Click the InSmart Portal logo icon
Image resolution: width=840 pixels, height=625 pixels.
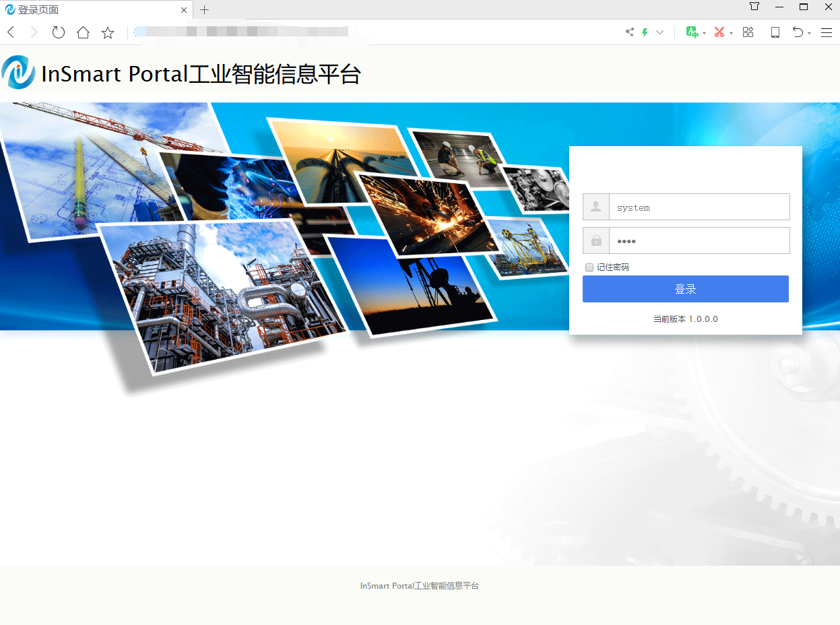(x=18, y=73)
